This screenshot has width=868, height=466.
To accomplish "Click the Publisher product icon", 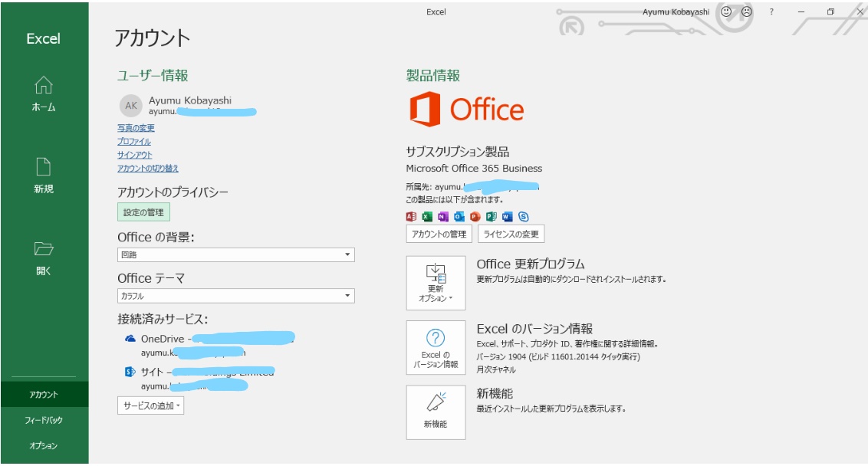I will coord(491,216).
